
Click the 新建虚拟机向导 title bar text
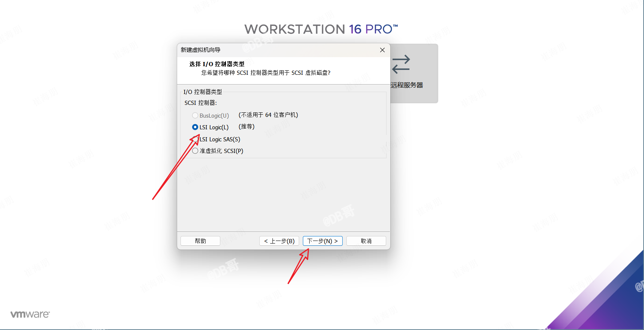click(x=200, y=50)
